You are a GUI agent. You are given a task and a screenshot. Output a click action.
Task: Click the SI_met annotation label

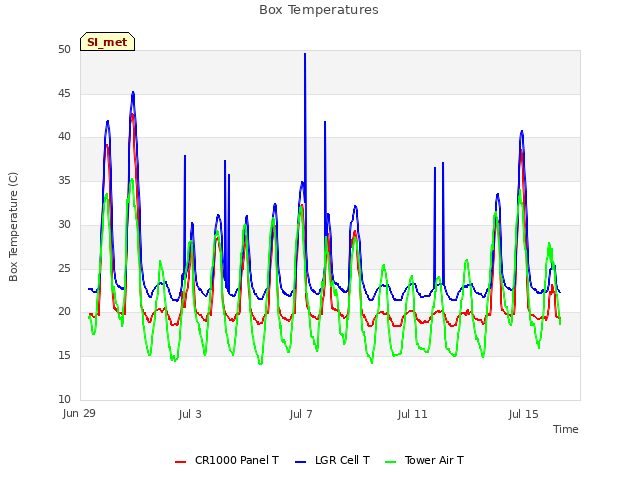[107, 42]
